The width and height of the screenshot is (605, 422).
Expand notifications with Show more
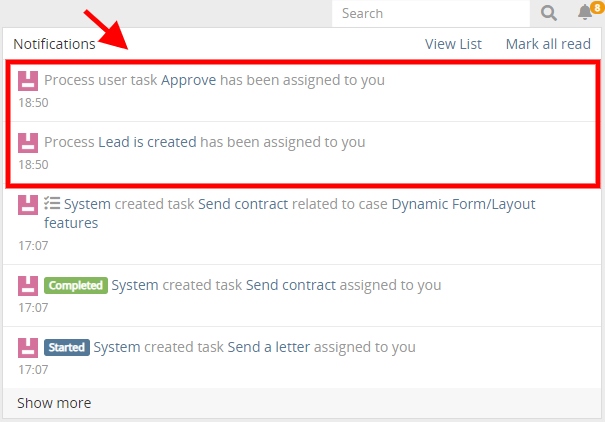54,403
